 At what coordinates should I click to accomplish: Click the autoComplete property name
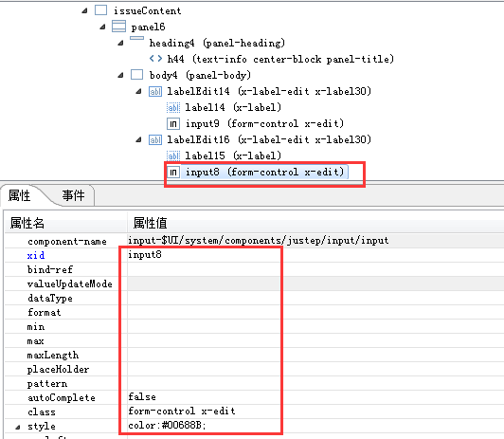tap(62, 398)
